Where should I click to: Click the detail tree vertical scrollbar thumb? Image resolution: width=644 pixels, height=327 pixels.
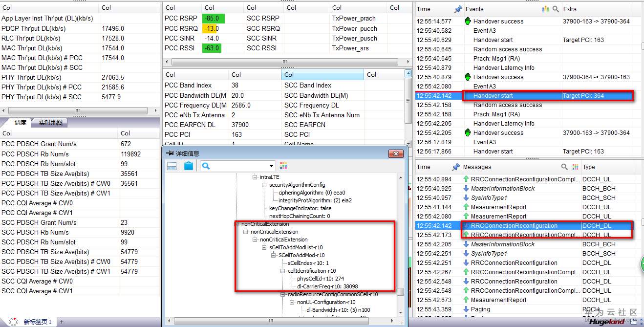(x=400, y=292)
